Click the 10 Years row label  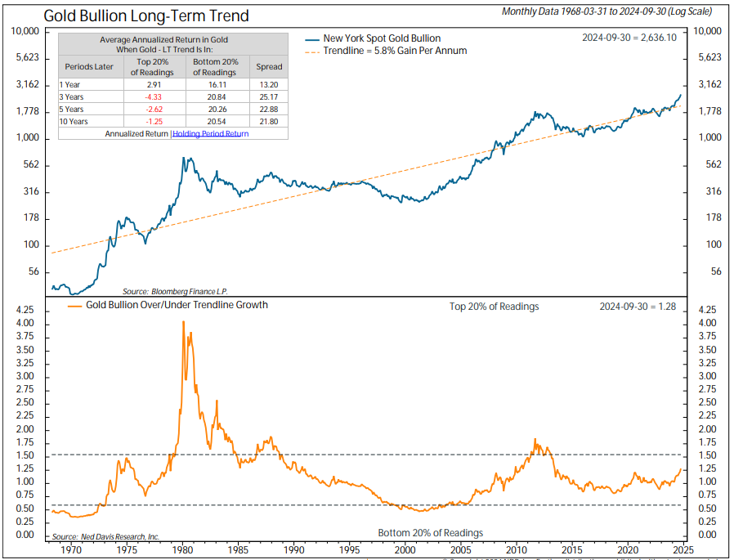75,120
